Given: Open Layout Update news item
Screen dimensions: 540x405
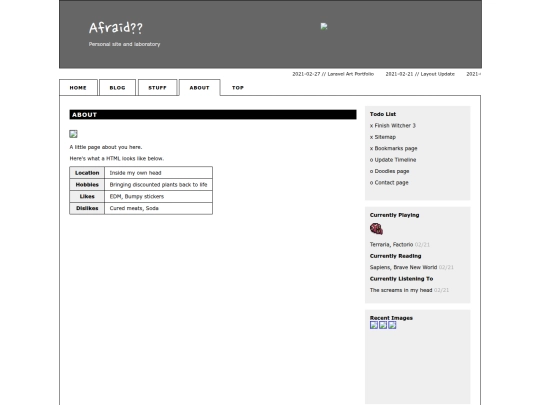Looking at the screenshot, I should [x=420, y=74].
